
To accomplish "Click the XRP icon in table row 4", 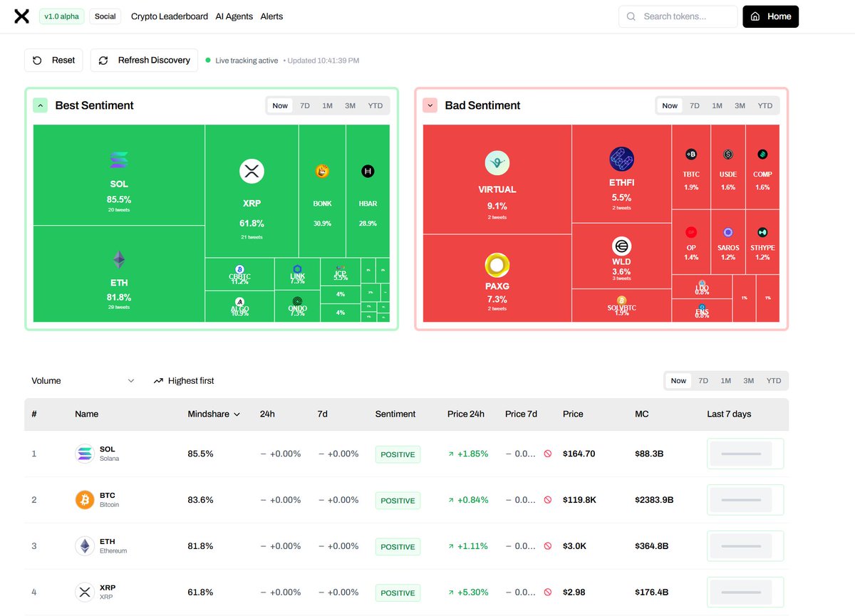I will pyautogui.click(x=85, y=592).
